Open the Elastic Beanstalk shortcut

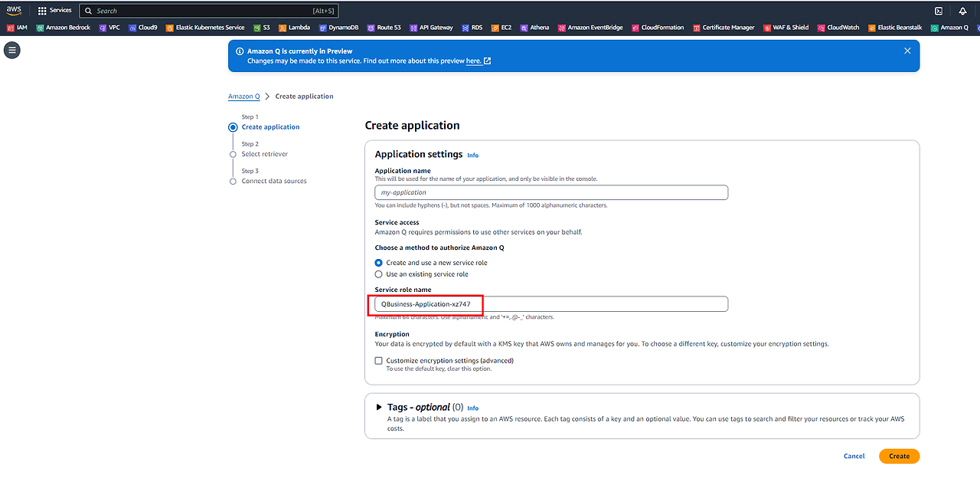click(x=895, y=28)
